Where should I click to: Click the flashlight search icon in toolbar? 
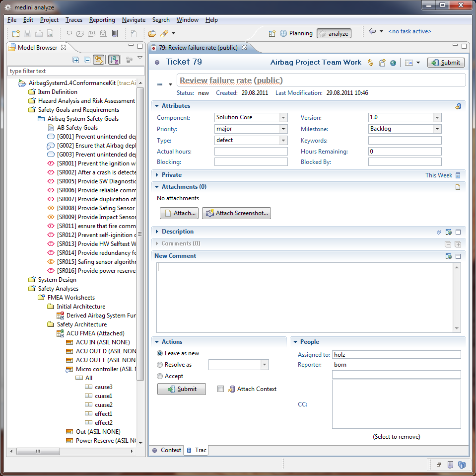coord(164,33)
